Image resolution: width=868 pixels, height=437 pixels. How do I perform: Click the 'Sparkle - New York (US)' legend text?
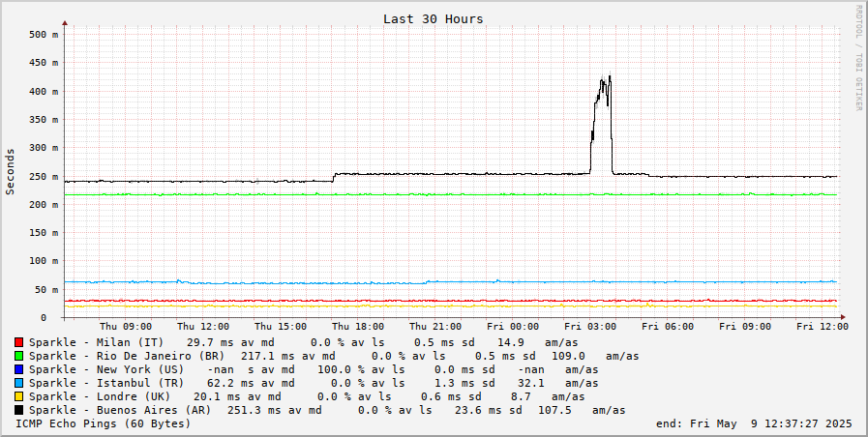(106, 369)
